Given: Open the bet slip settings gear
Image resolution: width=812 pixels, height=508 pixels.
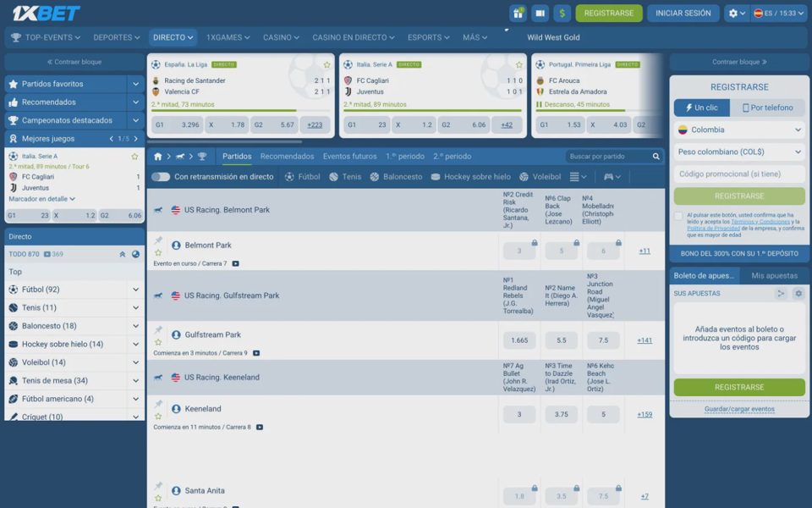Looking at the screenshot, I should [x=798, y=294].
